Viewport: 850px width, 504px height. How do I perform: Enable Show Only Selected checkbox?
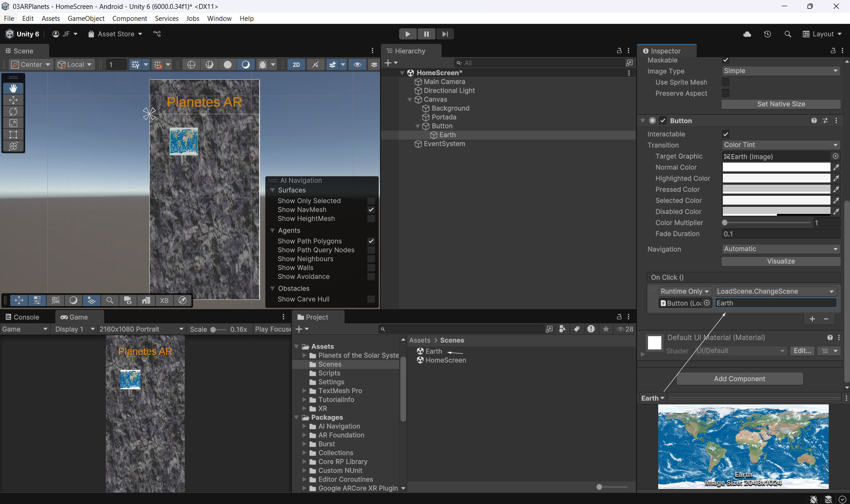point(371,201)
